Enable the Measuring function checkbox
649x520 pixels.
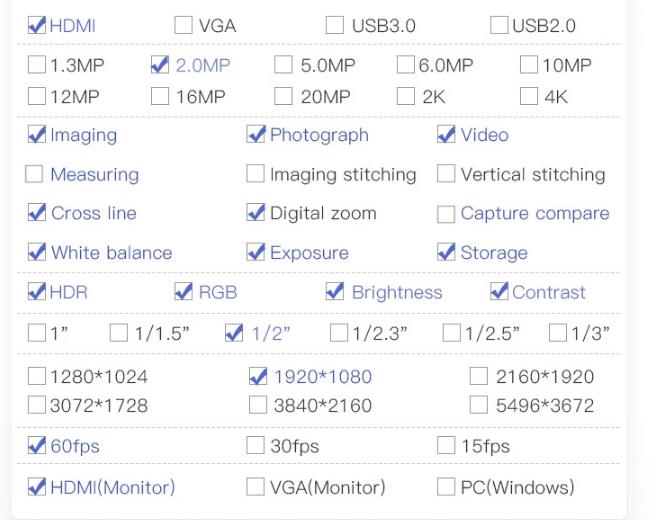[x=34, y=174]
